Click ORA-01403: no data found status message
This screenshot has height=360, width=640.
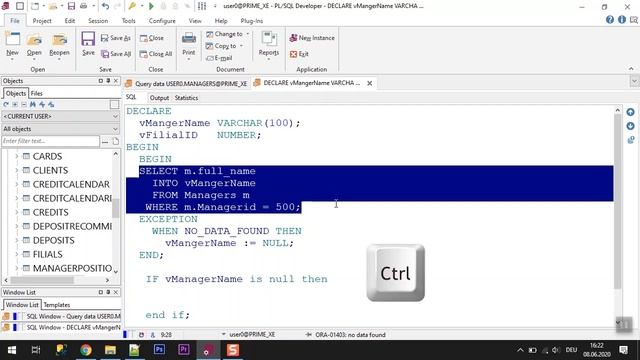click(x=350, y=335)
